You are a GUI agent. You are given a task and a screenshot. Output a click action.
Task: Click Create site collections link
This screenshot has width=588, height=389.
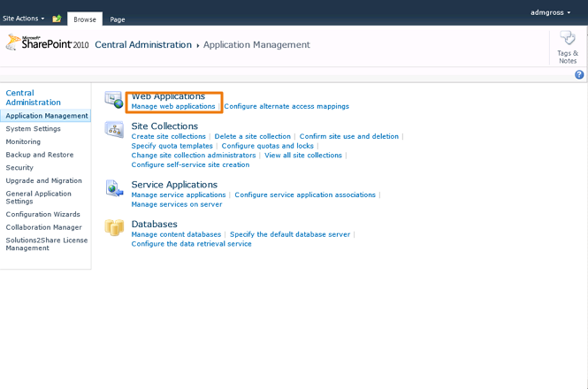pos(168,136)
